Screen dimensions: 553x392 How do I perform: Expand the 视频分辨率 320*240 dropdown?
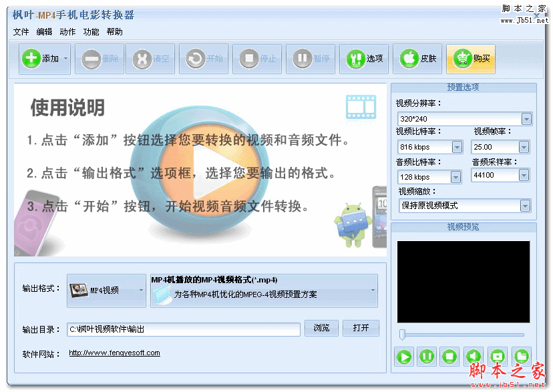click(x=526, y=119)
